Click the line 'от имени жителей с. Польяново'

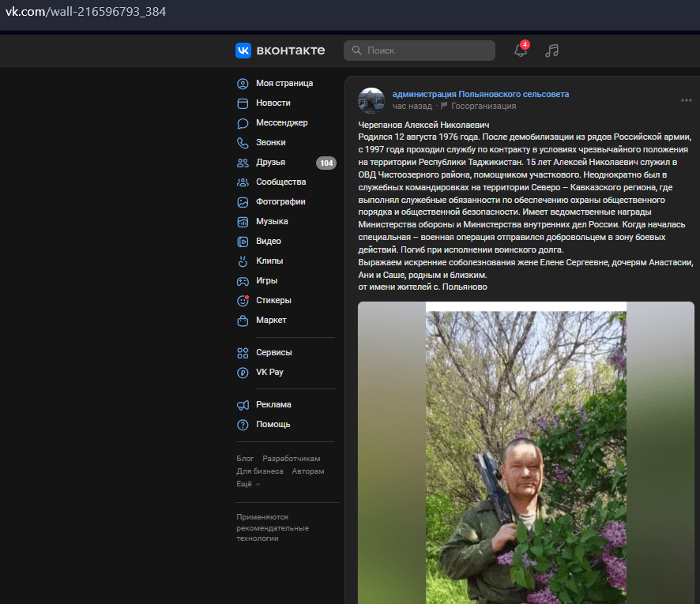coord(423,287)
